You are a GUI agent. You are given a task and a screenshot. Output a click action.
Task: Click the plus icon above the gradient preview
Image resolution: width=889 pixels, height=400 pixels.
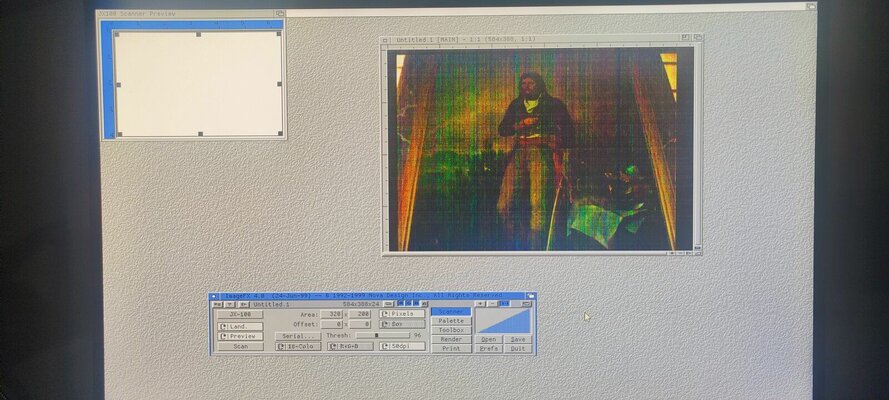480,303
